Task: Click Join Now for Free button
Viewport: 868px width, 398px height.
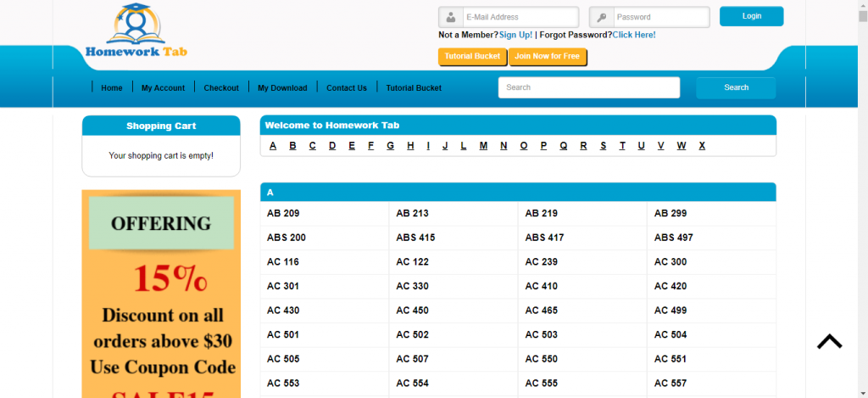Action: (x=547, y=57)
